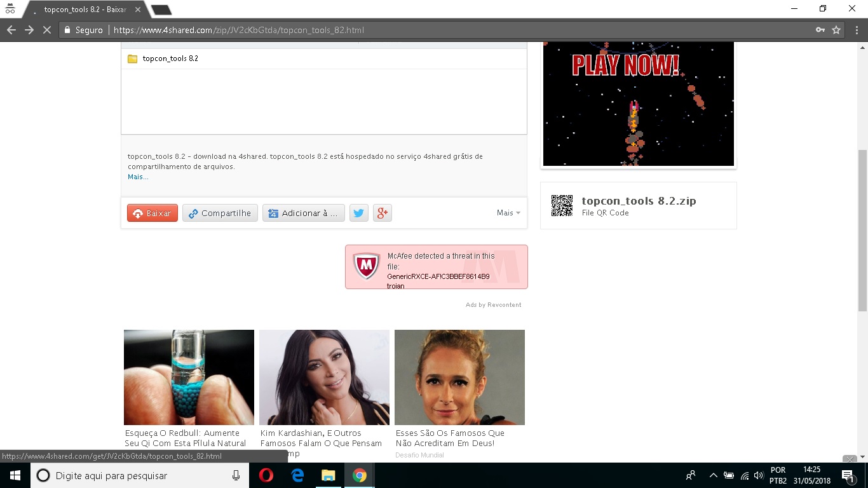Click the File QR Code label
The image size is (868, 488).
coord(605,213)
